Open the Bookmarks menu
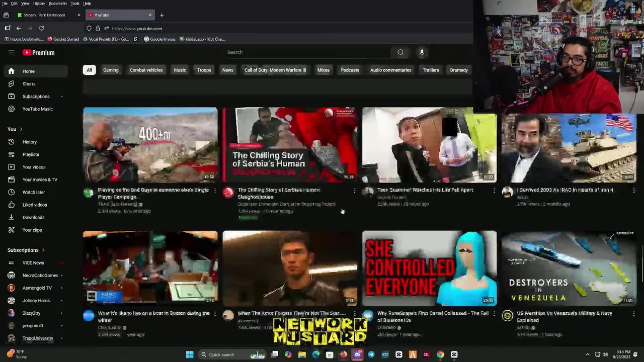Screen dimensions: 644x362 pyautogui.click(x=57, y=4)
